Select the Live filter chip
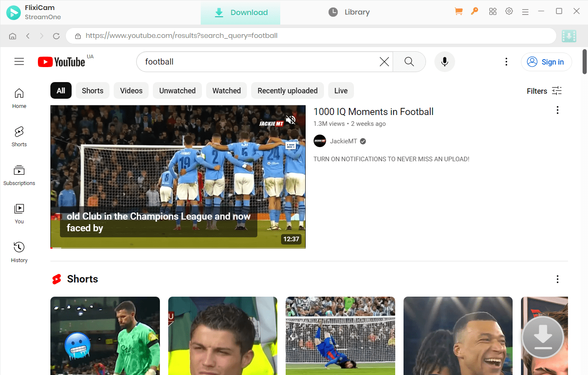588x375 pixels. pyautogui.click(x=341, y=90)
